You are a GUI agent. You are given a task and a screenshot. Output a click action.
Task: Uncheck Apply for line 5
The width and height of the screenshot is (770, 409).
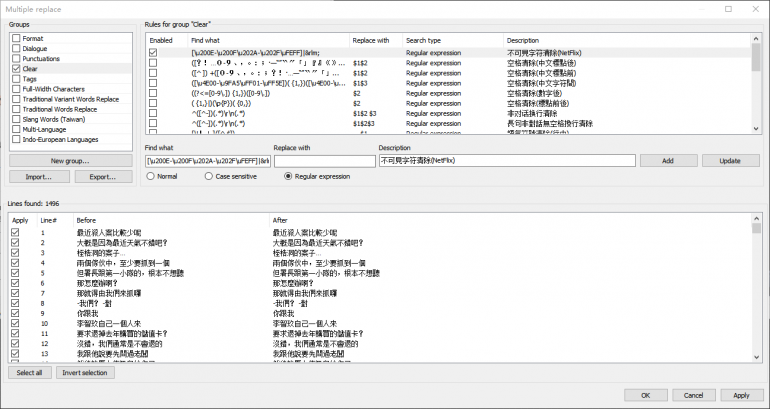click(15, 273)
